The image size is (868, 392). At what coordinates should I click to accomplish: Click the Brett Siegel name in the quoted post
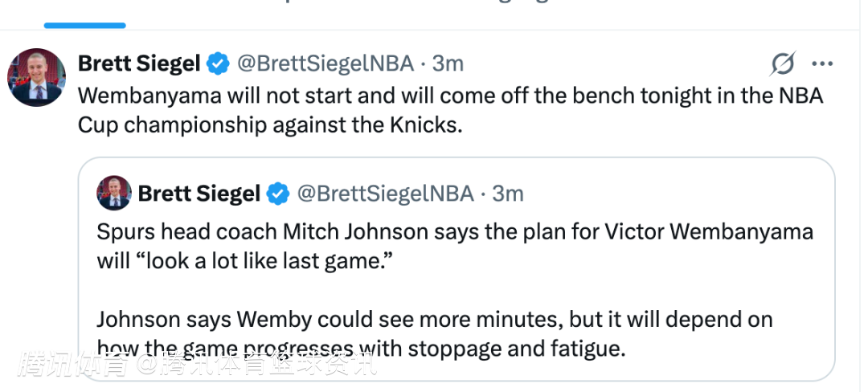pos(199,194)
